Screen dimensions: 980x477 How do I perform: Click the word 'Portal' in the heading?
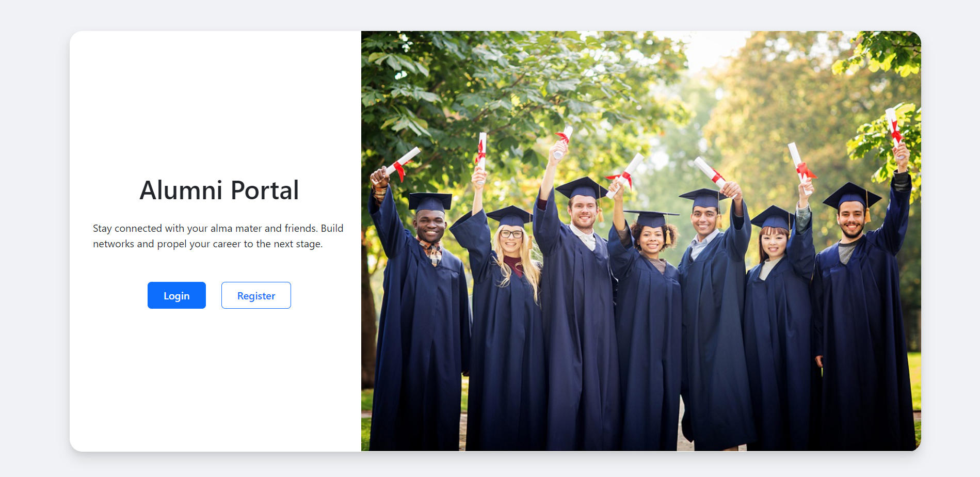pos(265,190)
